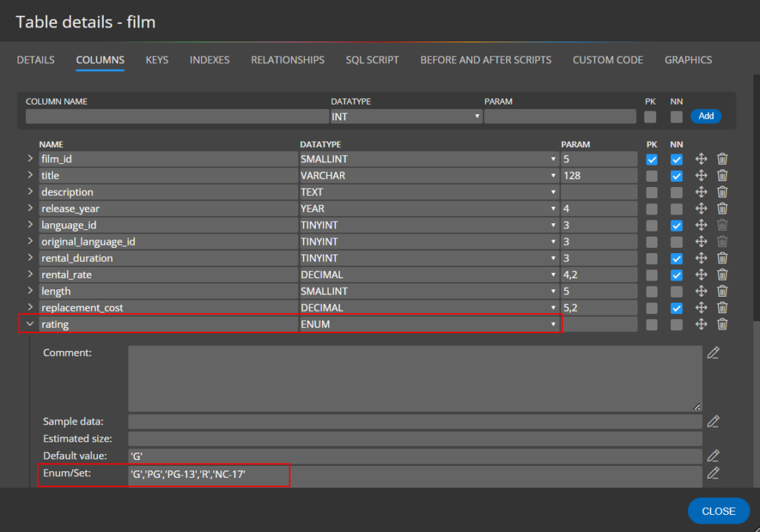Open the VARCHAR datatype dropdown for title
This screenshot has width=760, height=532.
point(429,175)
